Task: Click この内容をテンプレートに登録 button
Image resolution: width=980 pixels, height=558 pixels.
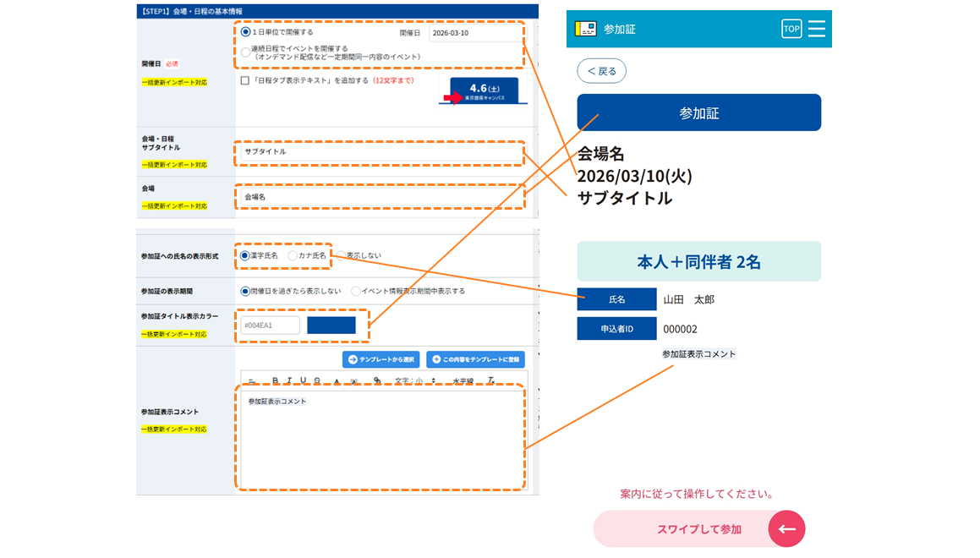Action: click(475, 359)
